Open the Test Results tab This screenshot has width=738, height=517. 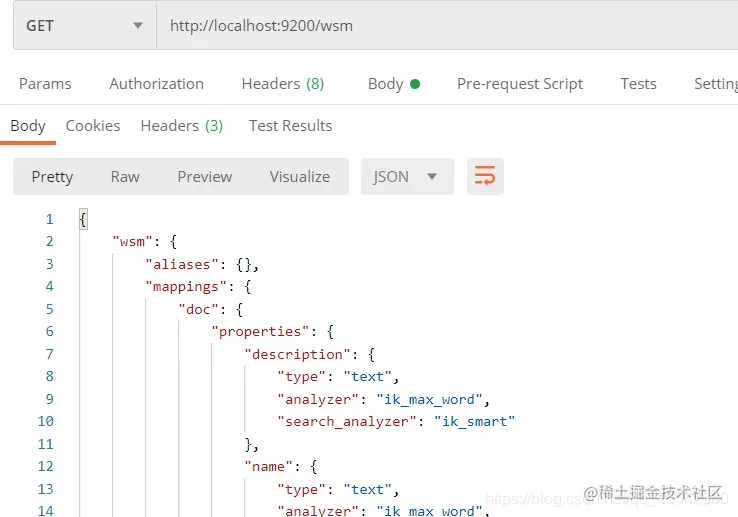coord(290,126)
